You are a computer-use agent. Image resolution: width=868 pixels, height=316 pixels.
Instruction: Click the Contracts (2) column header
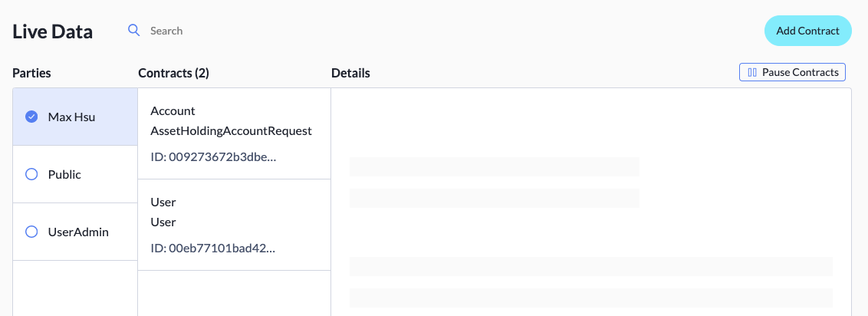[173, 73]
